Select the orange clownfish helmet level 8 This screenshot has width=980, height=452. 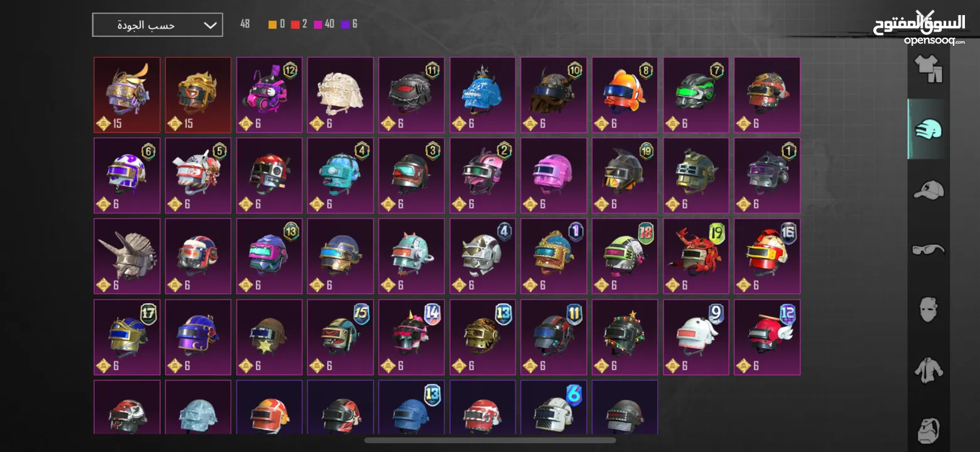tap(625, 95)
